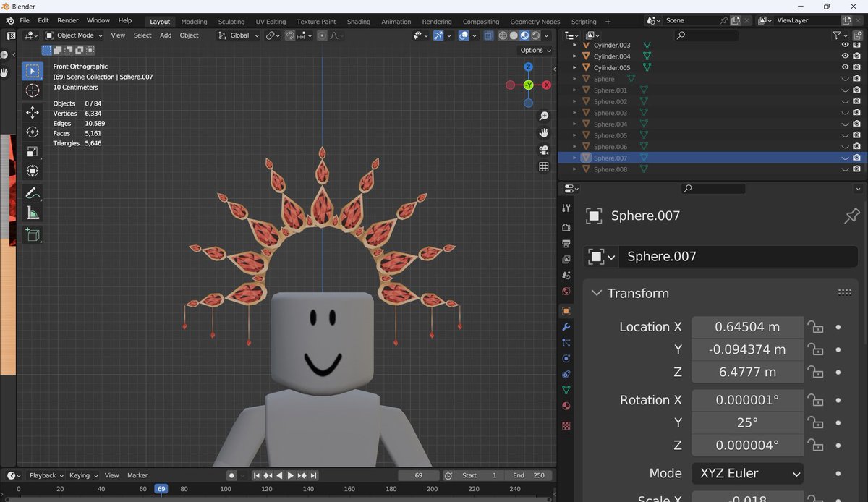The image size is (868, 502).
Task: Open the Output properties tab
Action: pos(566,244)
